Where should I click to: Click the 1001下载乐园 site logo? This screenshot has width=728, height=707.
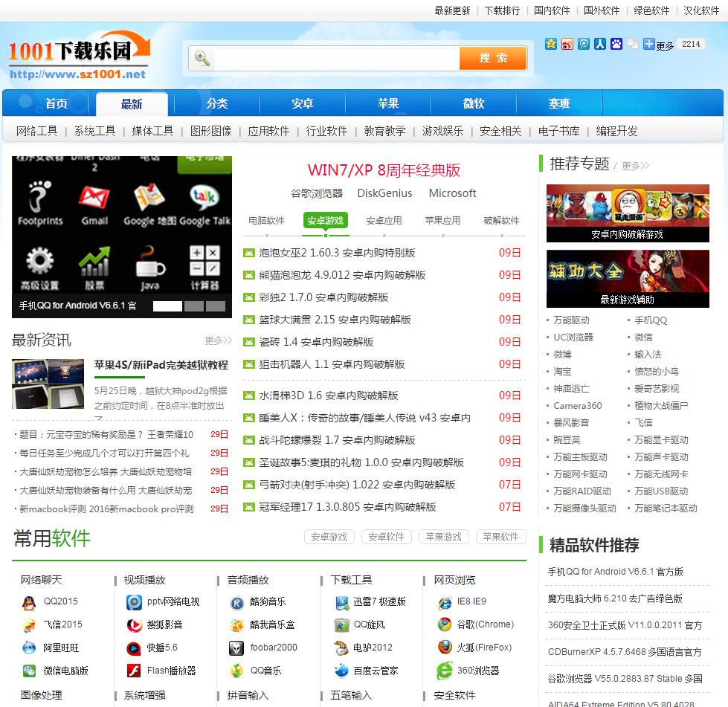coord(80,55)
